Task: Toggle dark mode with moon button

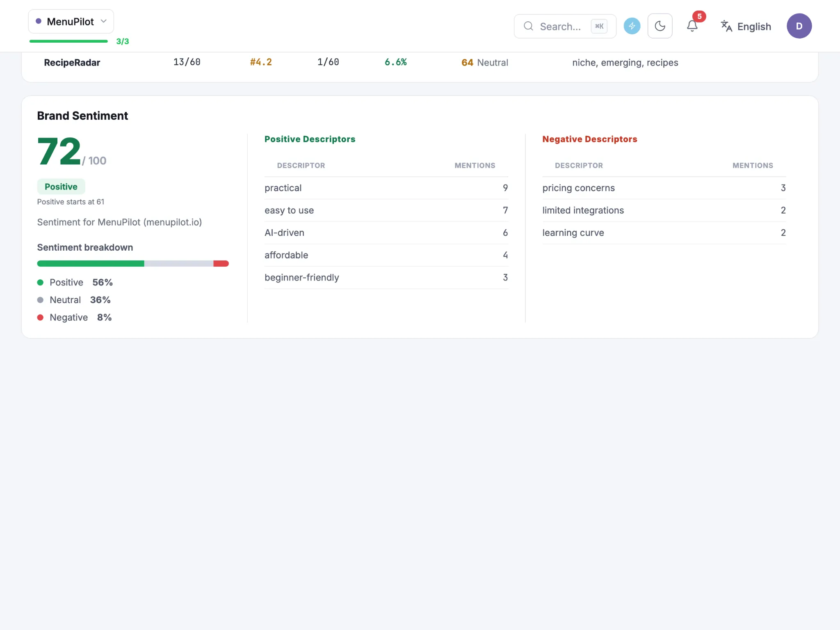Action: point(660,26)
